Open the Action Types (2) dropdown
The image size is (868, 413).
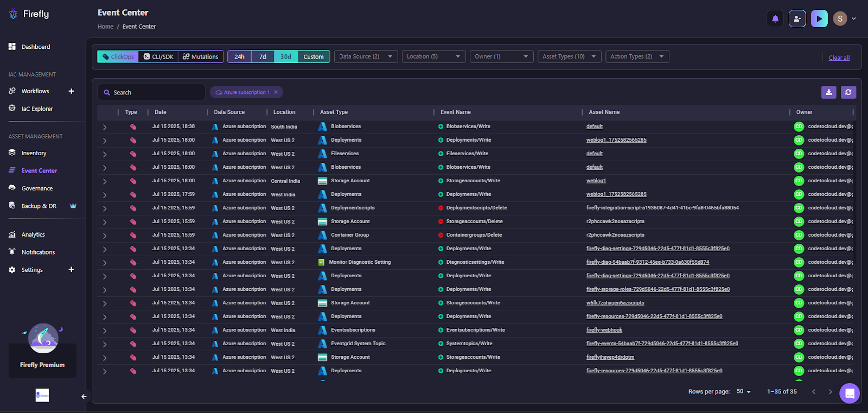click(x=637, y=56)
